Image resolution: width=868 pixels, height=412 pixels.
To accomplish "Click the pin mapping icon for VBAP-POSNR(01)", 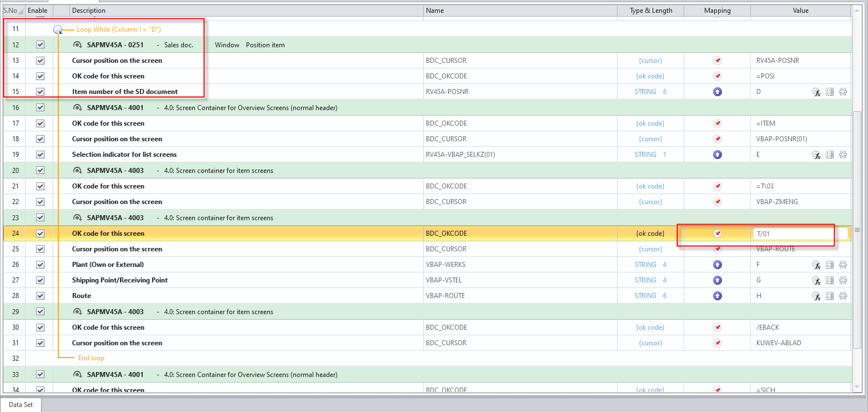I will (x=718, y=139).
